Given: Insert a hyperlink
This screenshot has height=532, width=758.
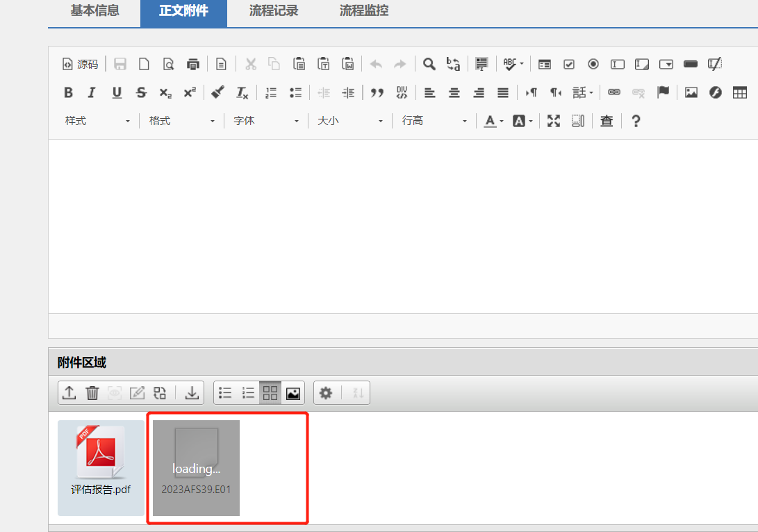Looking at the screenshot, I should click(x=614, y=92).
